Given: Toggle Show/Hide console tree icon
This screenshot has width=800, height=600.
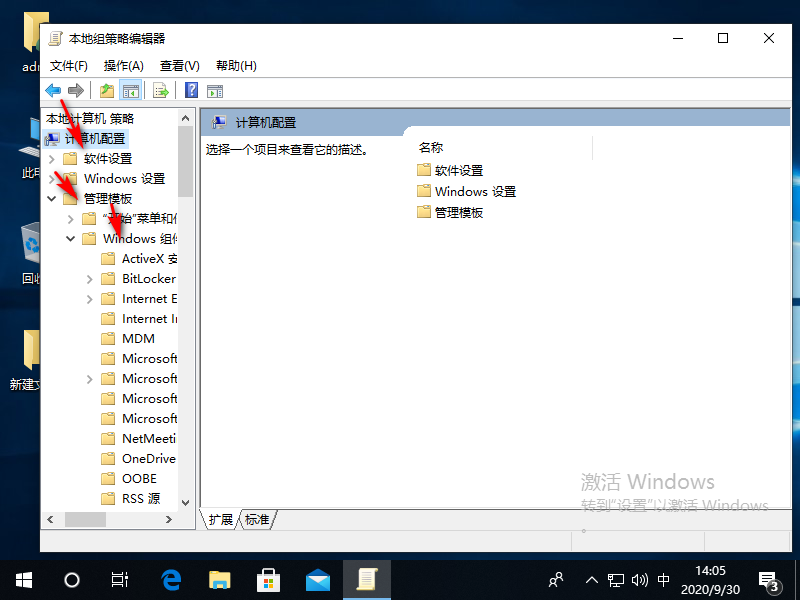Looking at the screenshot, I should click(x=130, y=91).
